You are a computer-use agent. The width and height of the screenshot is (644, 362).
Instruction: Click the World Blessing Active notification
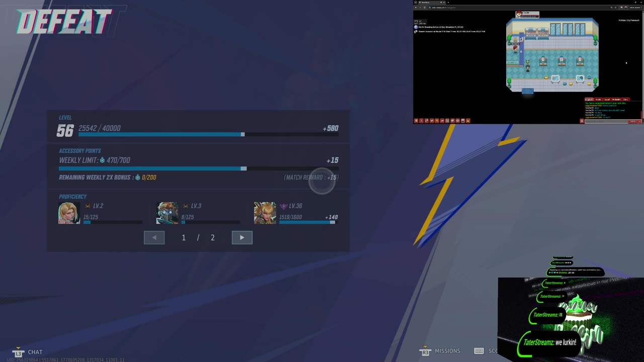pos(439,27)
